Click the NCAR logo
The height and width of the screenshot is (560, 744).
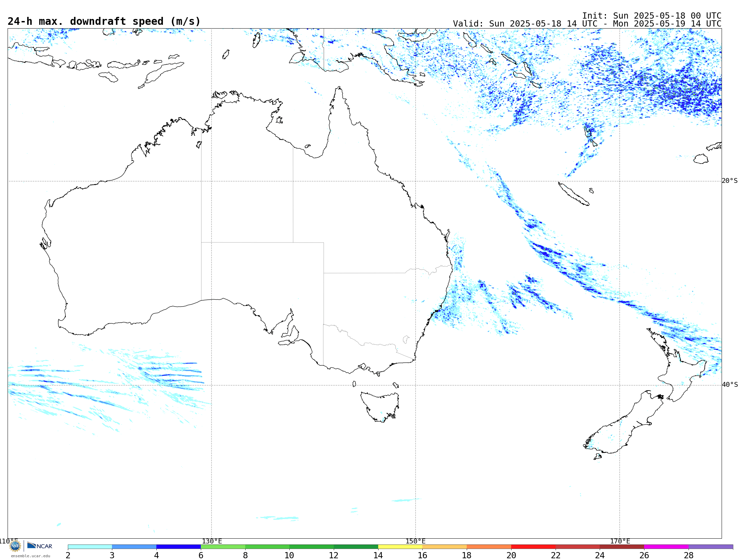coord(40,546)
